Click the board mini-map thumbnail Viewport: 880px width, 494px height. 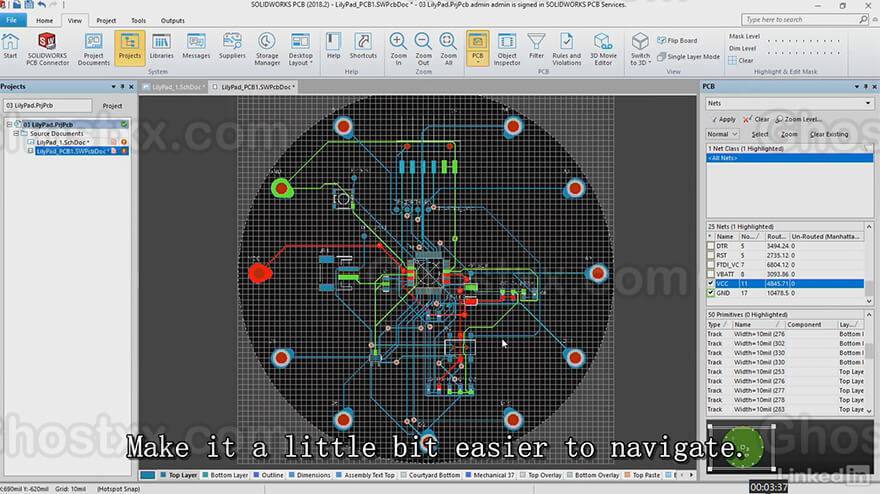tap(742, 447)
